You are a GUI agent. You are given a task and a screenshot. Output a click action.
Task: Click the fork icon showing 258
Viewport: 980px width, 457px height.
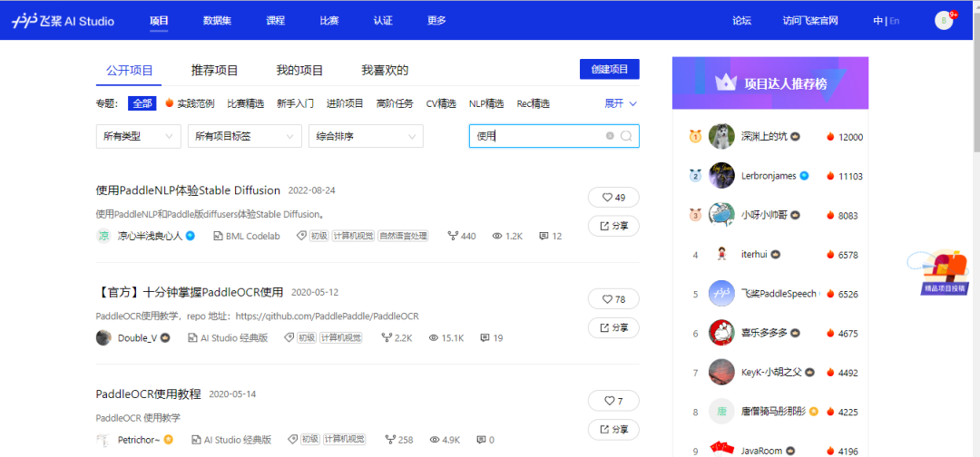[390, 440]
